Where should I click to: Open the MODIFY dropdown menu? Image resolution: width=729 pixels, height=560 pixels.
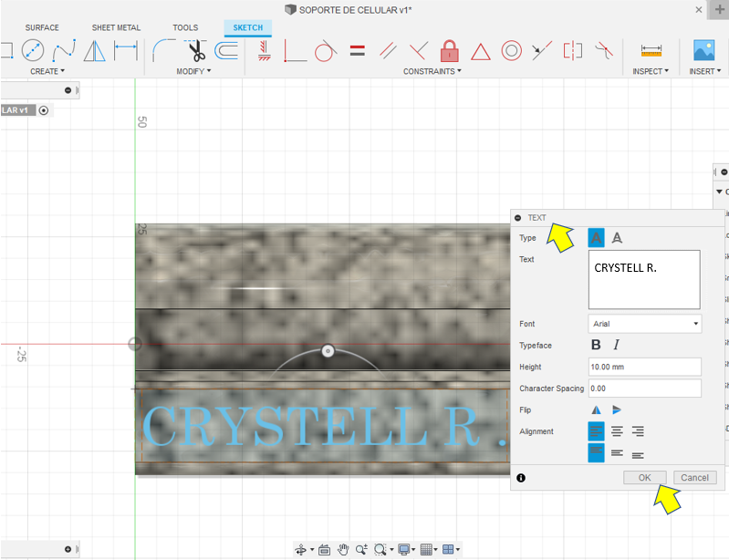pos(193,71)
